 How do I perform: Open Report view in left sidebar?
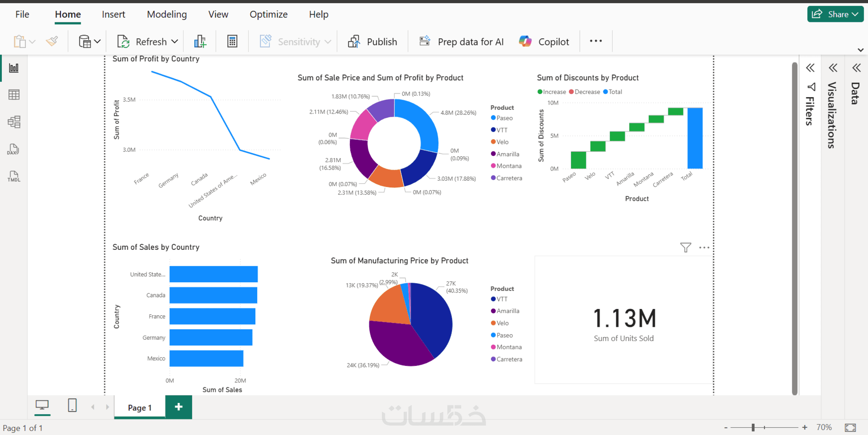pyautogui.click(x=14, y=68)
